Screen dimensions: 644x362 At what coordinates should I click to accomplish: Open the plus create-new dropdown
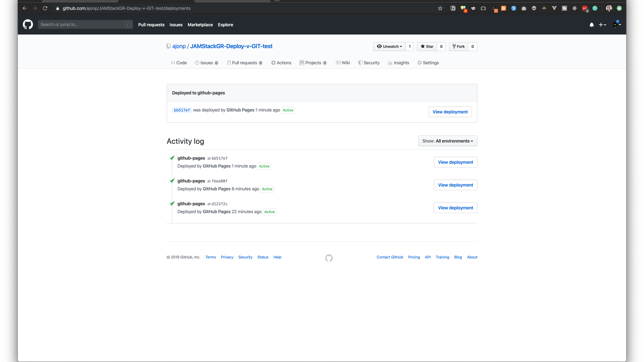click(x=602, y=25)
